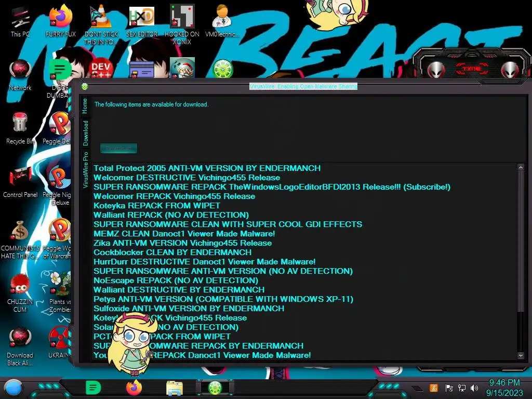Open the This PC desktop icon
This screenshot has width=532, height=399.
pyautogui.click(x=20, y=22)
